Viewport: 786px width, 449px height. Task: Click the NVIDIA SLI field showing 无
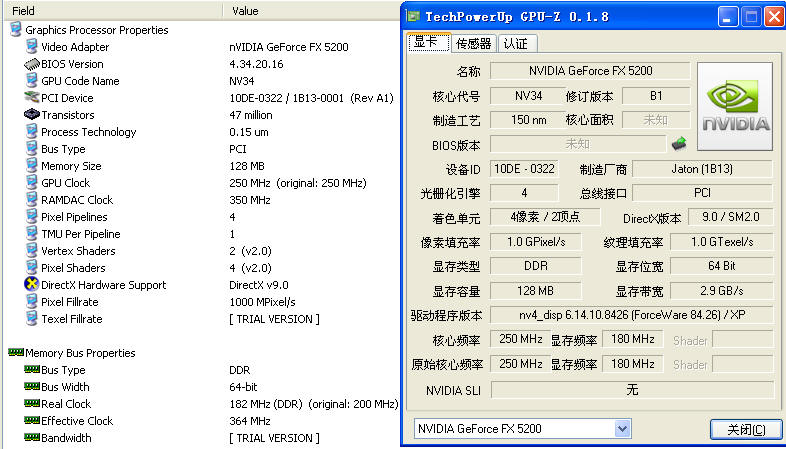click(632, 389)
